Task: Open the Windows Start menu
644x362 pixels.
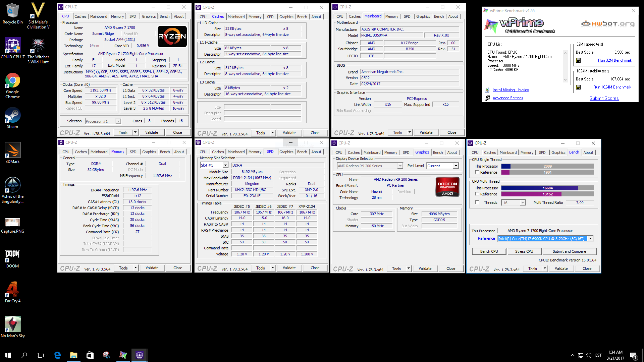Action: coord(8,355)
